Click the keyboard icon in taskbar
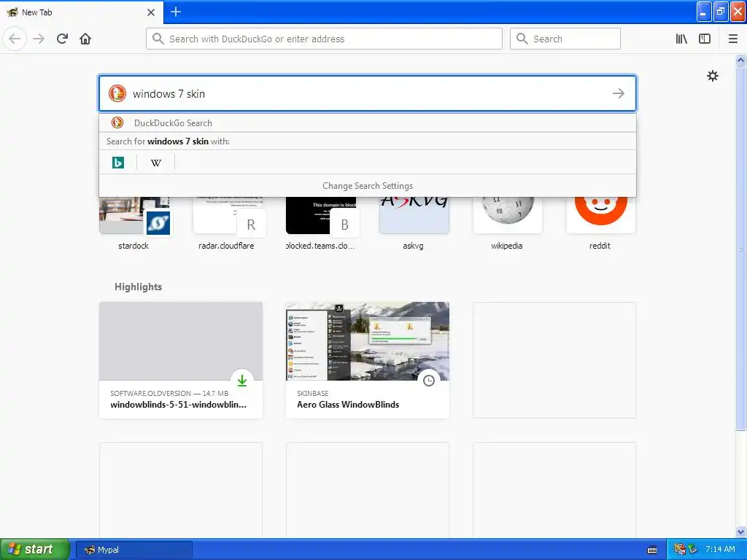The image size is (747, 560). coord(652,550)
